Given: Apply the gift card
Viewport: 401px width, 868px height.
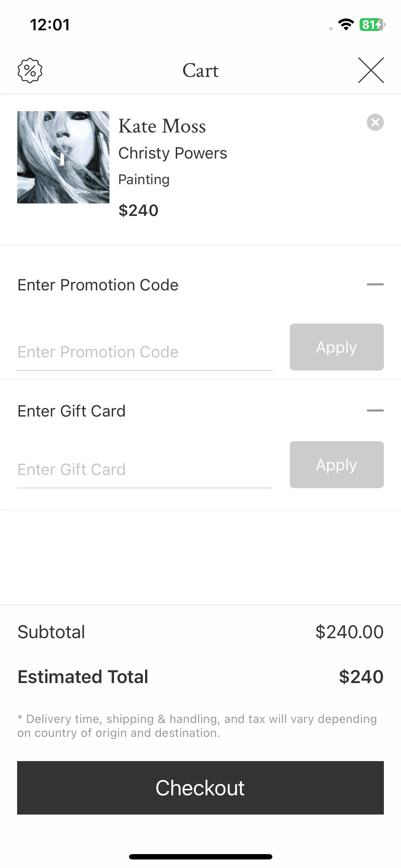Looking at the screenshot, I should click(336, 465).
